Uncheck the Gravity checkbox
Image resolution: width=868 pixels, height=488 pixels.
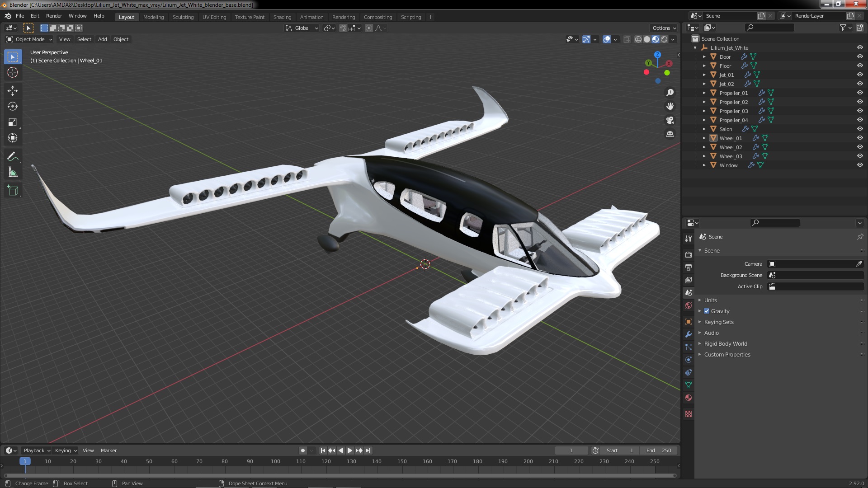tap(707, 311)
